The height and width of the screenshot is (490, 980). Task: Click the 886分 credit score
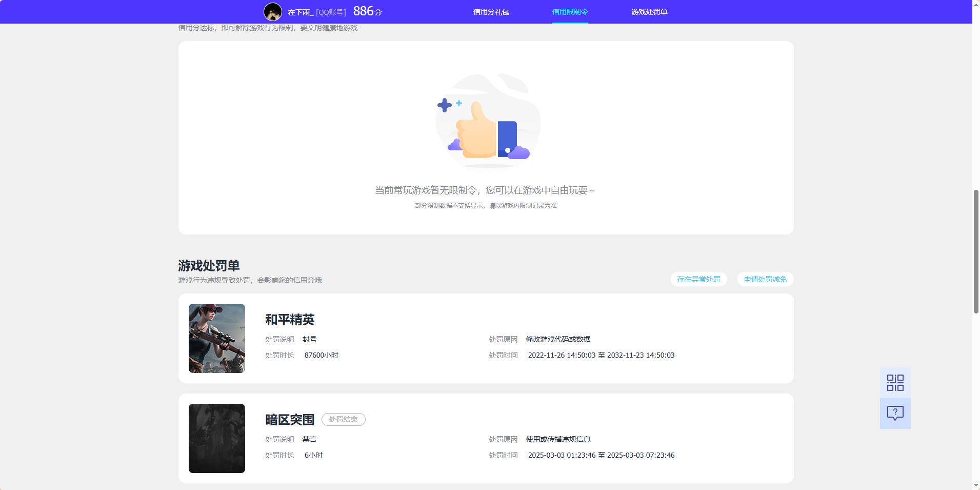point(367,11)
